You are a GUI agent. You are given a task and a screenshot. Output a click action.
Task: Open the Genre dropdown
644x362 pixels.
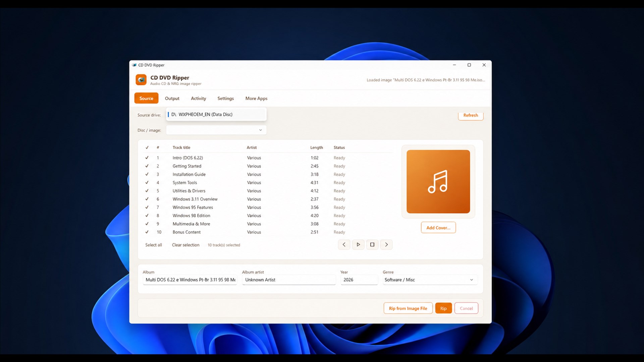(430, 280)
